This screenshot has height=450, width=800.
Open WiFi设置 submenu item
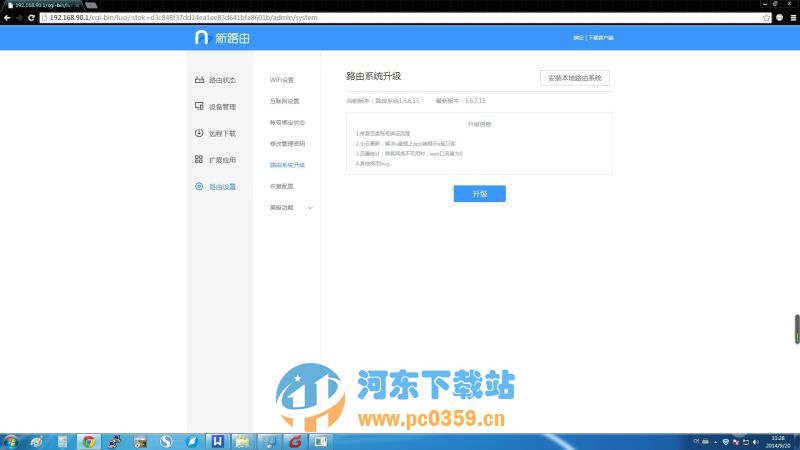(282, 80)
